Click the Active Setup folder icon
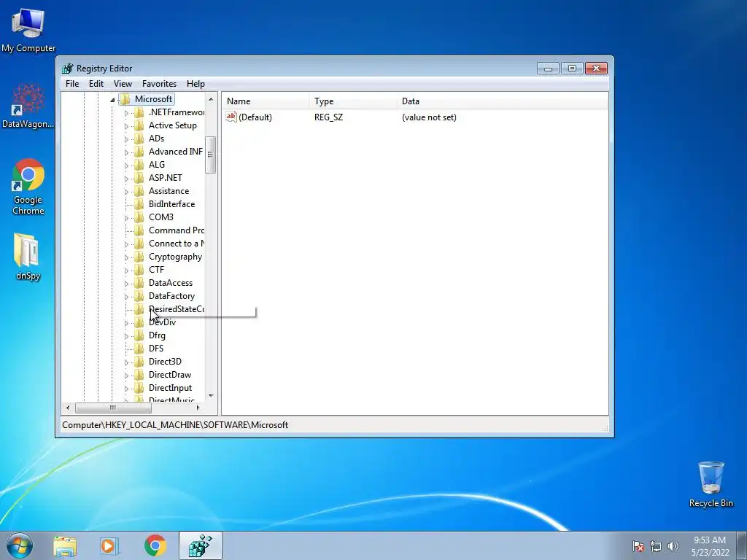Viewport: 747px width, 560px height. (x=139, y=125)
